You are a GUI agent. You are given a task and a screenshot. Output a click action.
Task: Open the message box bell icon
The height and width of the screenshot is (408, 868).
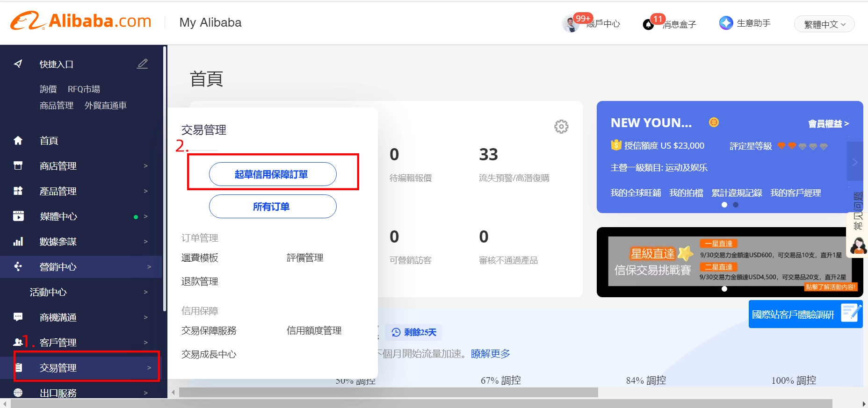[648, 24]
